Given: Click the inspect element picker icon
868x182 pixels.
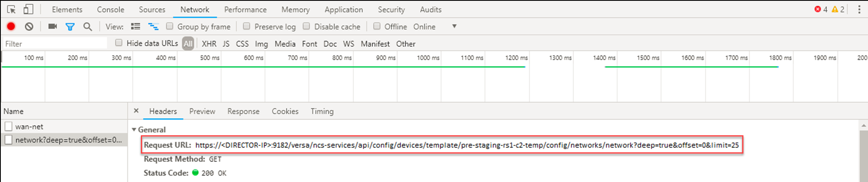Looking at the screenshot, I should tap(11, 9).
